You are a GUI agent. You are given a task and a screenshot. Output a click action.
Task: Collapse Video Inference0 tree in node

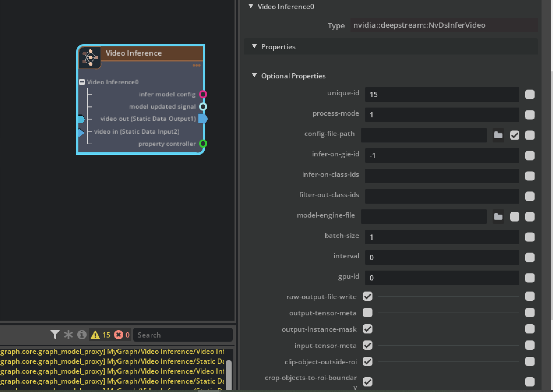(82, 82)
